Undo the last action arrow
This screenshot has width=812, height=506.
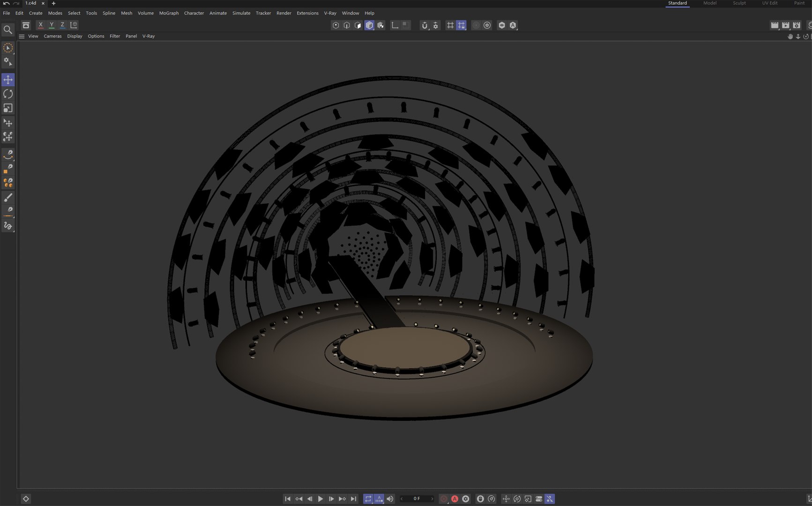pyautogui.click(x=6, y=3)
